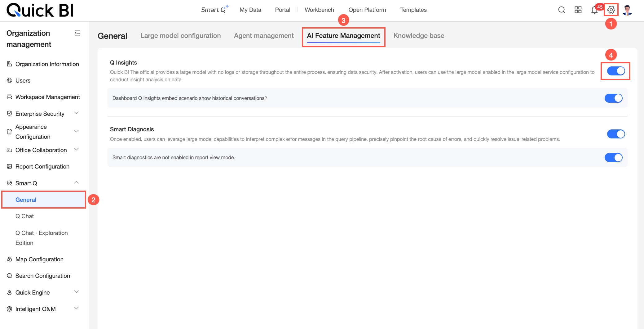Switch to Workbench
The width and height of the screenshot is (644, 329).
(x=319, y=10)
